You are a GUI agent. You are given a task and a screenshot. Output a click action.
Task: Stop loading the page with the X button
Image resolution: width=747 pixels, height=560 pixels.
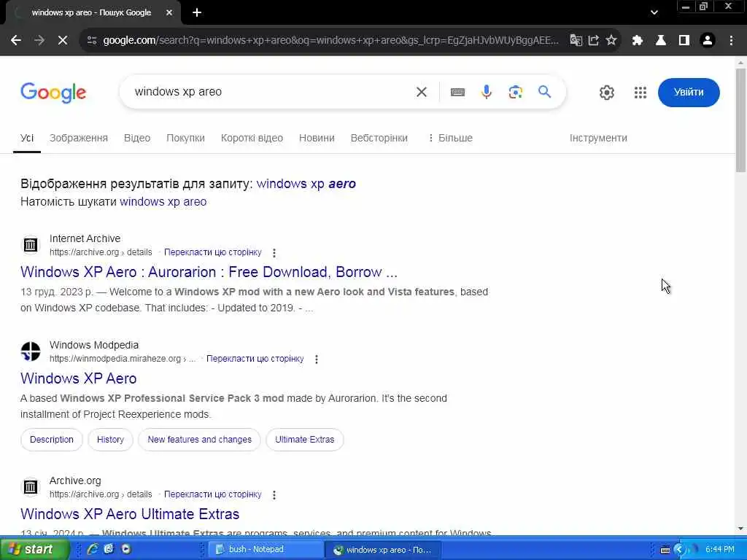coord(63,41)
